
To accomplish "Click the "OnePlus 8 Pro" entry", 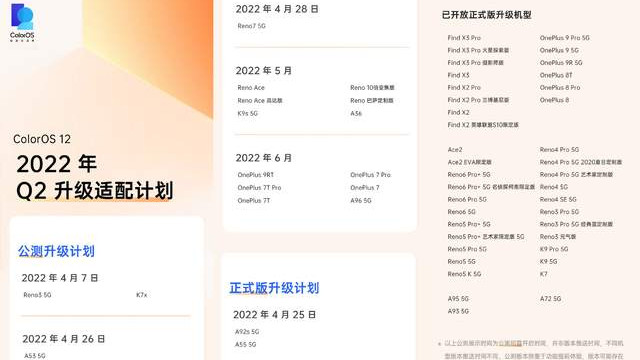I will [x=560, y=88].
